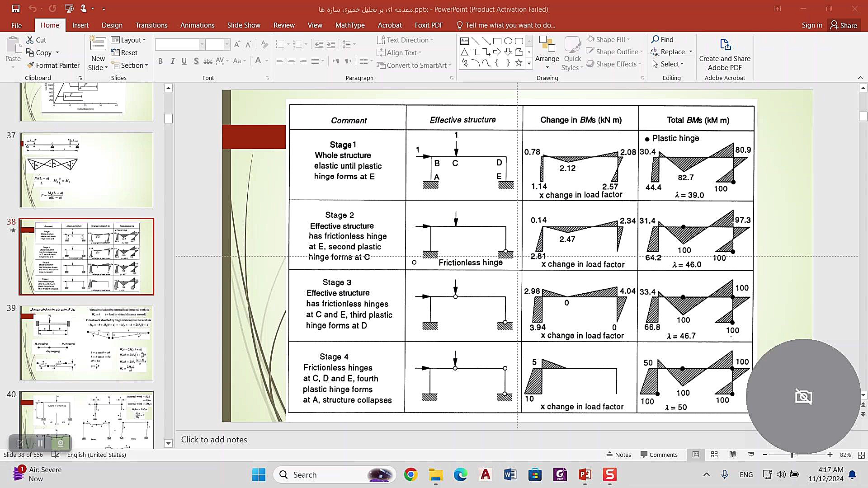
Task: Open the Transitions ribbon tab
Action: coord(151,25)
